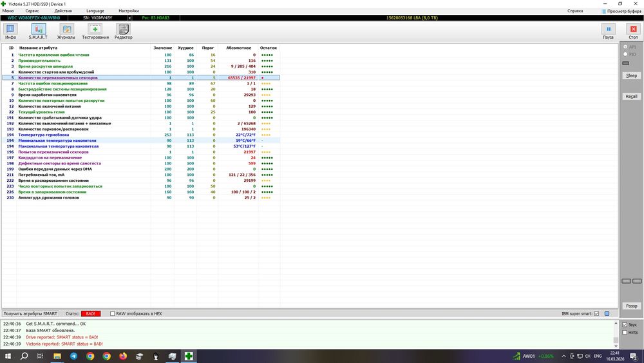The height and width of the screenshot is (363, 644).
Task: Click the volume speaker tray icon
Action: (x=587, y=356)
